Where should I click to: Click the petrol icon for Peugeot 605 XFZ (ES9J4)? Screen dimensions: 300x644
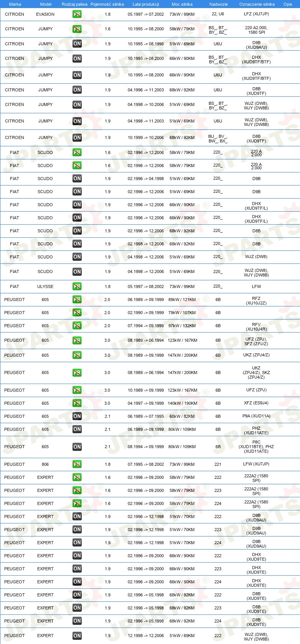pos(77,403)
